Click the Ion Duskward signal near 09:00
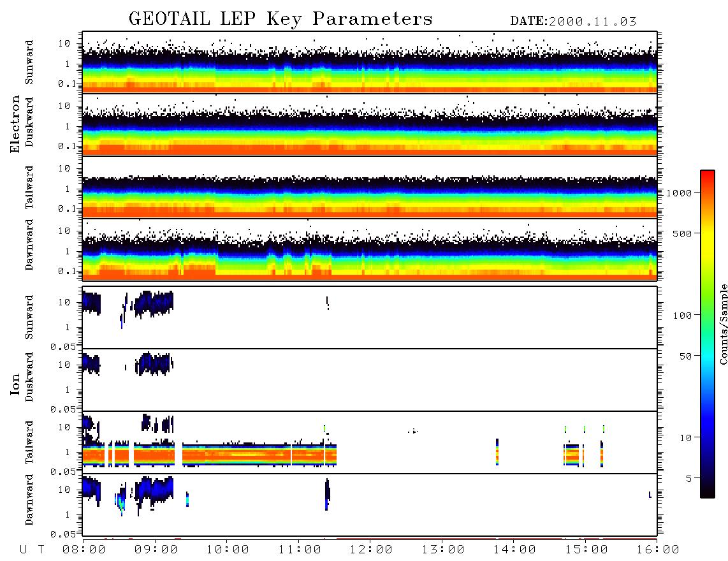The image size is (728, 561). pos(154,363)
